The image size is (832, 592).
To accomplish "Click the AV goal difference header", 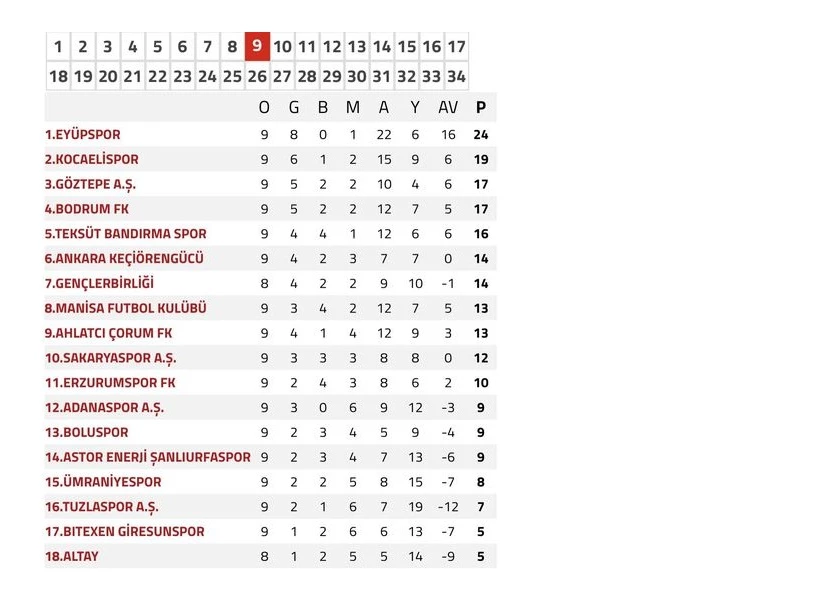I will (448, 108).
